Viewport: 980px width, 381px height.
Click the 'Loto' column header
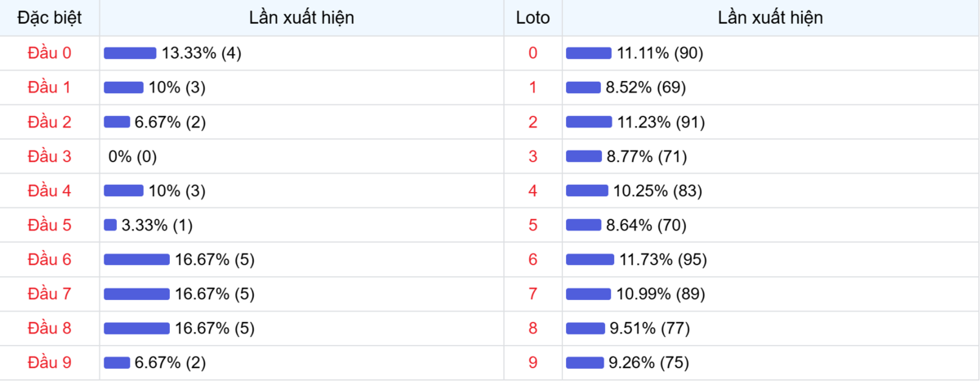(533, 17)
